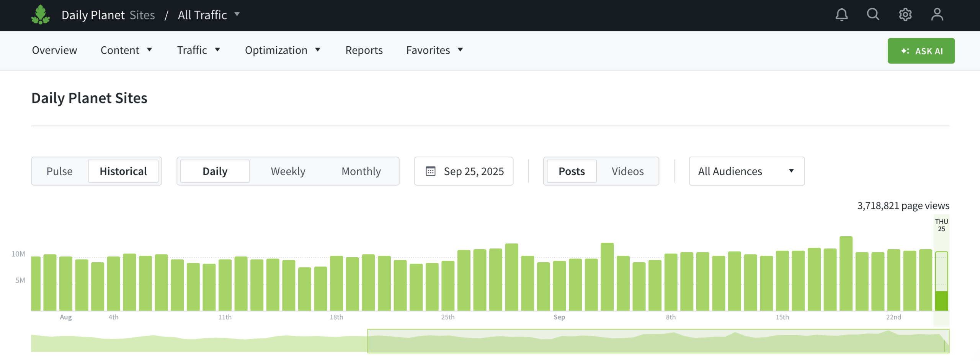This screenshot has height=361, width=980.
Task: Select Monthly granularity
Action: point(361,171)
